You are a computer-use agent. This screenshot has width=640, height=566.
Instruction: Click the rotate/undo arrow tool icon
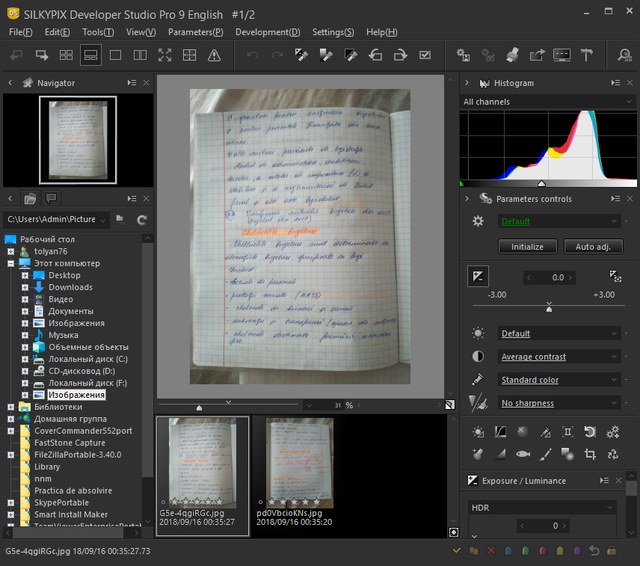click(x=590, y=432)
